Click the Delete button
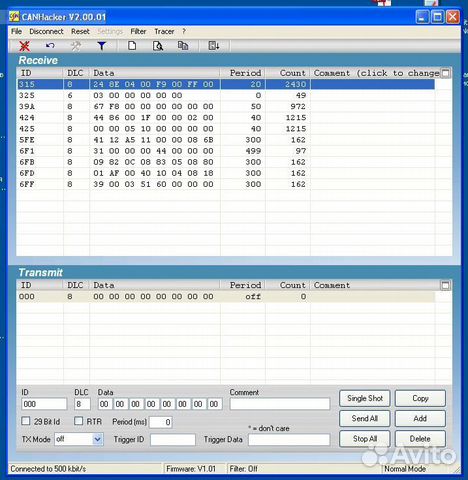The height and width of the screenshot is (480, 468). [420, 439]
